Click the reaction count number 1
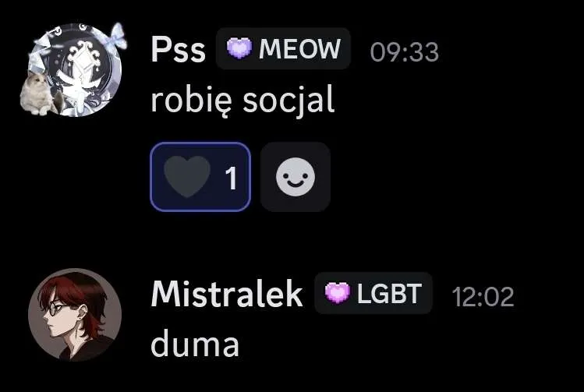Screen dimensions: 584x392 [x=232, y=178]
